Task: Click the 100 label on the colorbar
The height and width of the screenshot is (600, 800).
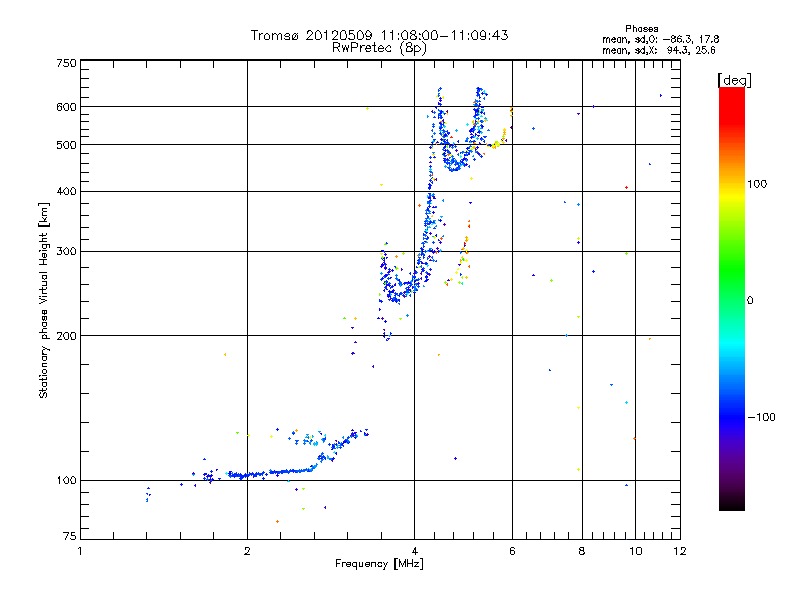Action: (757, 184)
